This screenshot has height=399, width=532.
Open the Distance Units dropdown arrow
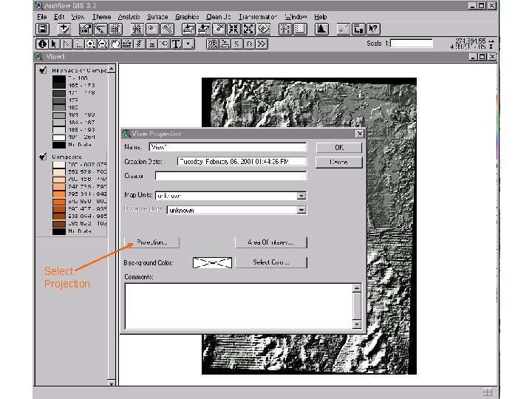[301, 210]
